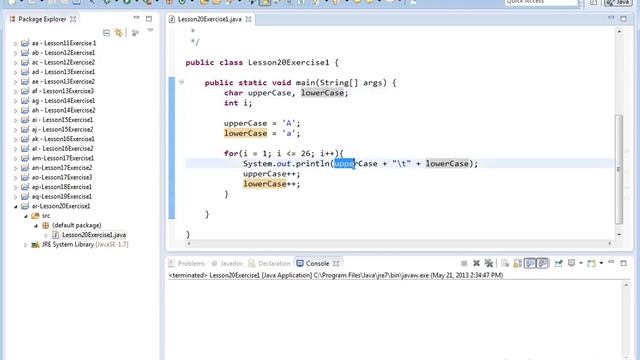
Task: Expand the aq-Lesson19Exercise1 project
Action: (16, 197)
